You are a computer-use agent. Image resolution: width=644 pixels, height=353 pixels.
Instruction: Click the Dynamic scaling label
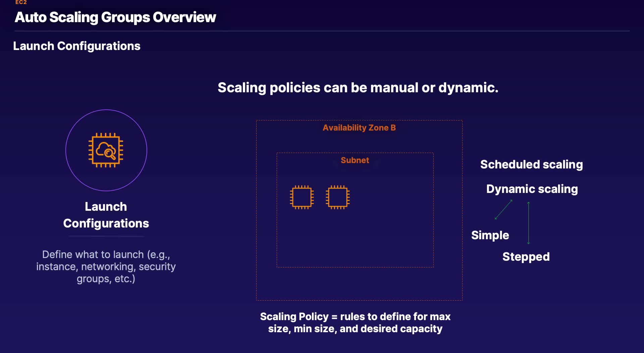pos(532,189)
